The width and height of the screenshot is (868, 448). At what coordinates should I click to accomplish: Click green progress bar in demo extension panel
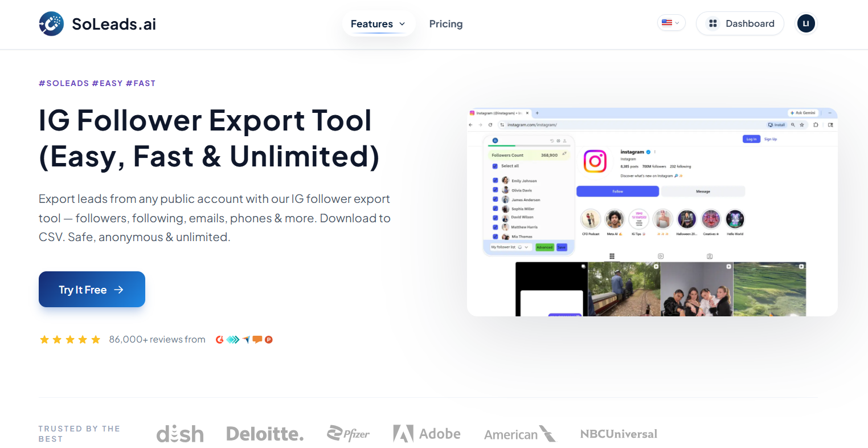click(501, 146)
